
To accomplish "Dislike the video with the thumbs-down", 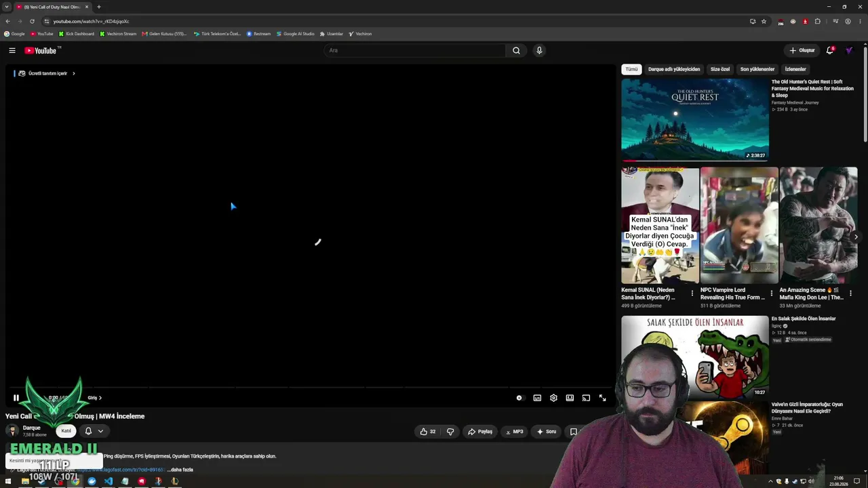I will [x=450, y=431].
